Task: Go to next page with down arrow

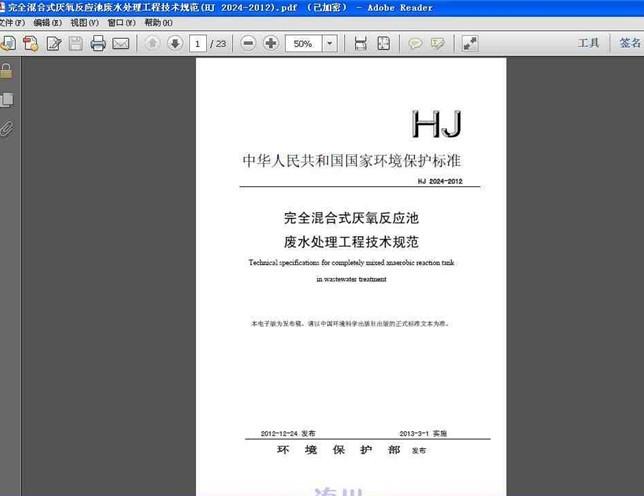Action: pos(175,43)
